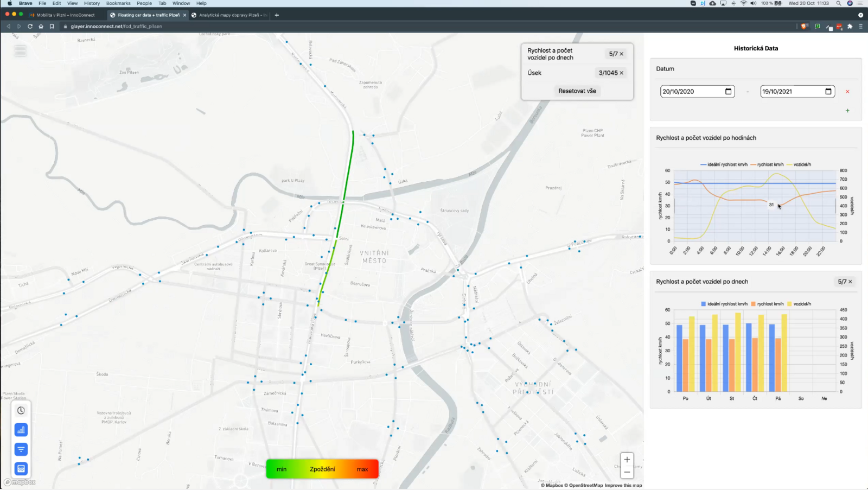Screen dimensions: 868x490
Task: Click the 'Resetovat vše' button
Action: (577, 91)
